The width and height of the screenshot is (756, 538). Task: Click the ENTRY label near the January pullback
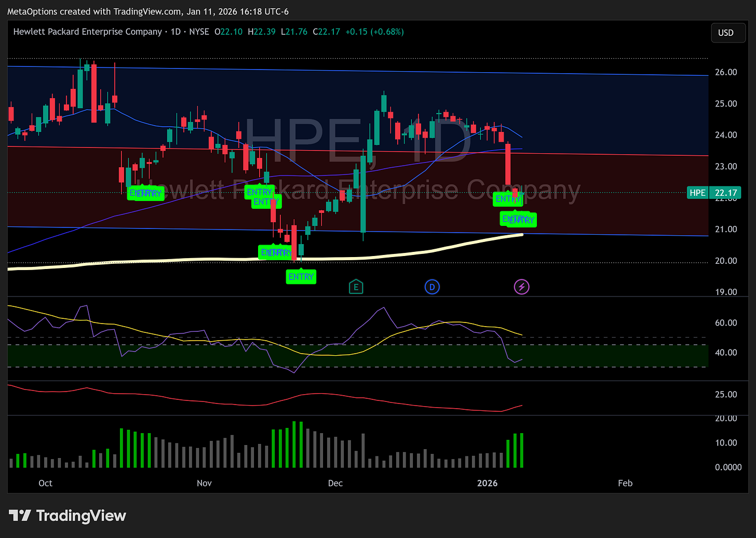pyautogui.click(x=518, y=219)
